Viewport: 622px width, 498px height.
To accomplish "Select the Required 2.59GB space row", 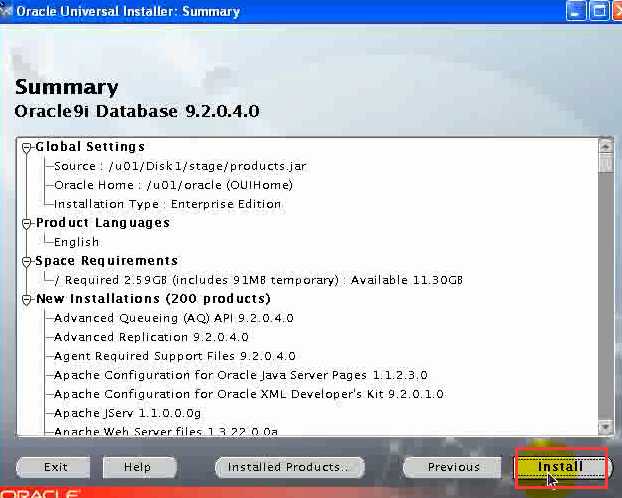I will click(x=258, y=280).
